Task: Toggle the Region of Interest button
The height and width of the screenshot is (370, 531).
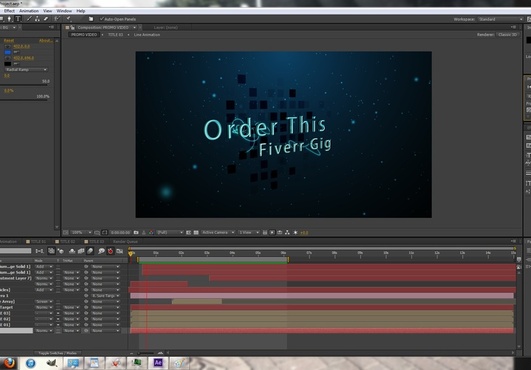Action: pyautogui.click(x=189, y=233)
